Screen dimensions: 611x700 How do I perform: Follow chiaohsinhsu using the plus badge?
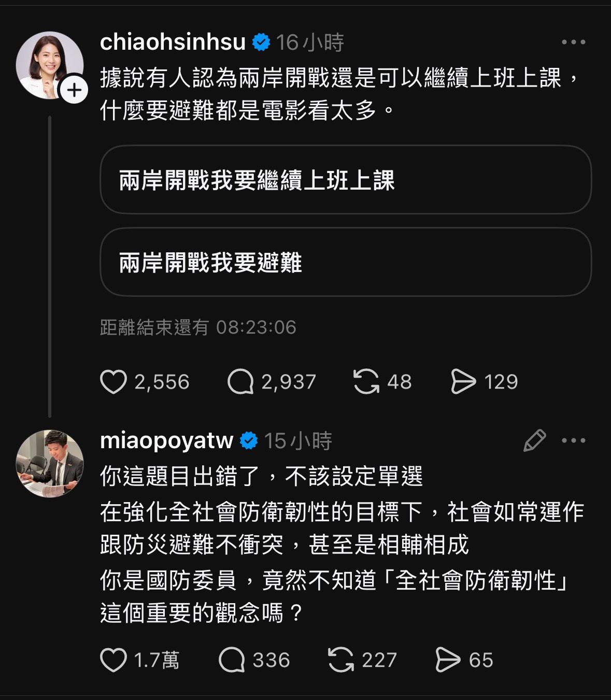tap(74, 90)
